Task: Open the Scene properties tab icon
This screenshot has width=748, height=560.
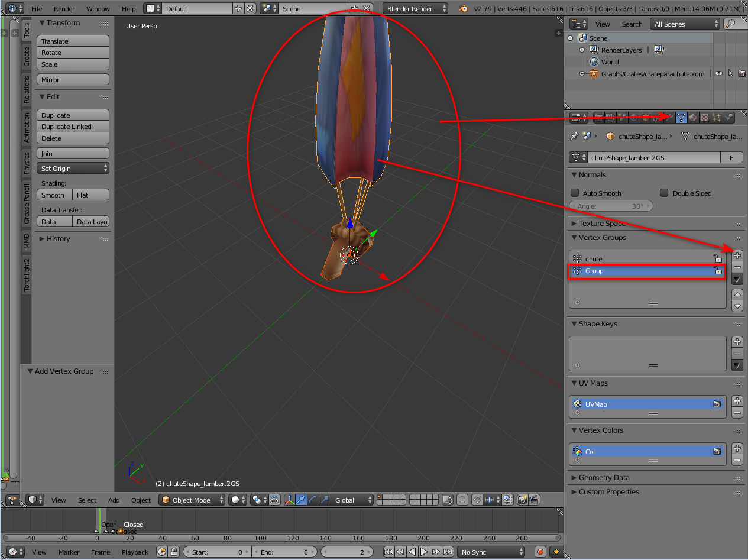Action: pos(622,117)
